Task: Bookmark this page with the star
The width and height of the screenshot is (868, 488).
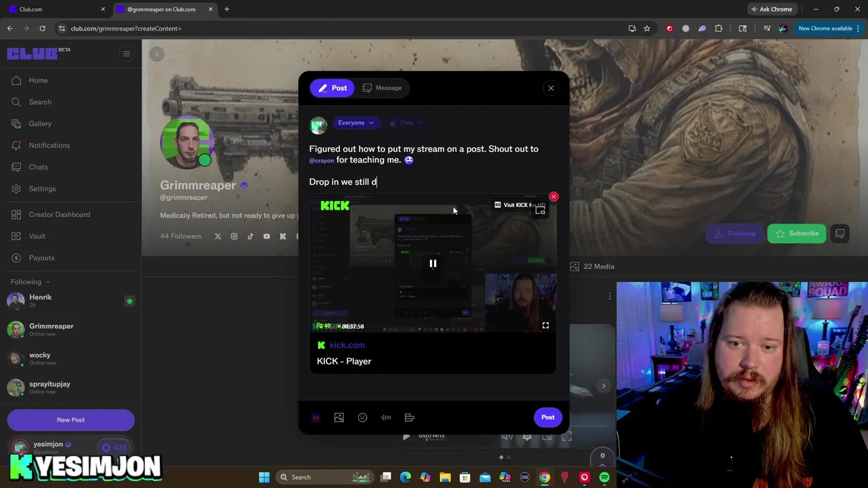Action: tap(647, 28)
